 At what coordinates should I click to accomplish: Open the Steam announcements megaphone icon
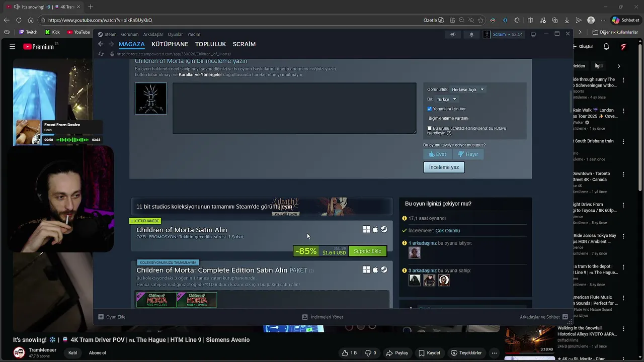pyautogui.click(x=453, y=34)
